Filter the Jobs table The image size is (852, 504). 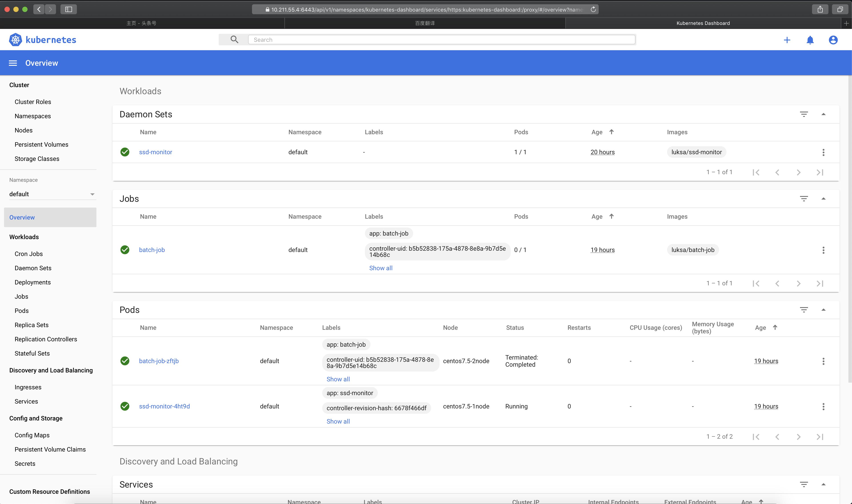tap(804, 199)
